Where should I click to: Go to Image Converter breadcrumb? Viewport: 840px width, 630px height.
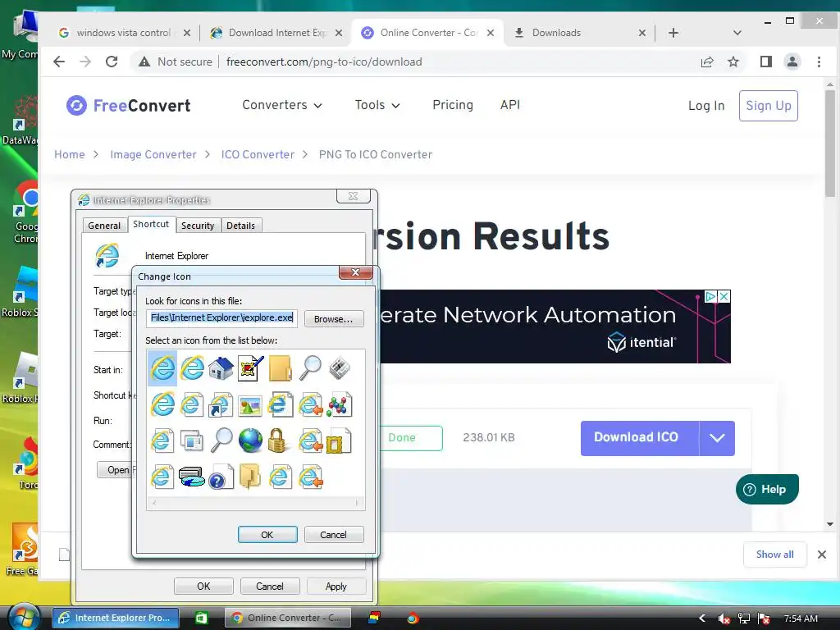click(x=153, y=154)
